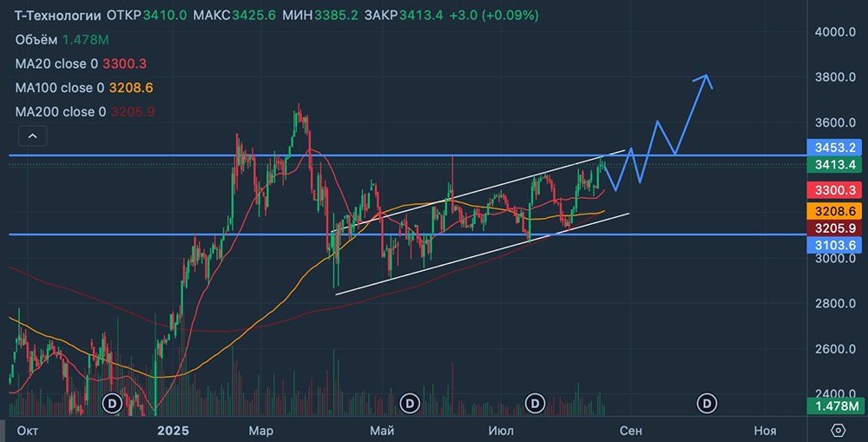
Task: Click the ОТКР open value 3410.0
Action: (x=165, y=16)
